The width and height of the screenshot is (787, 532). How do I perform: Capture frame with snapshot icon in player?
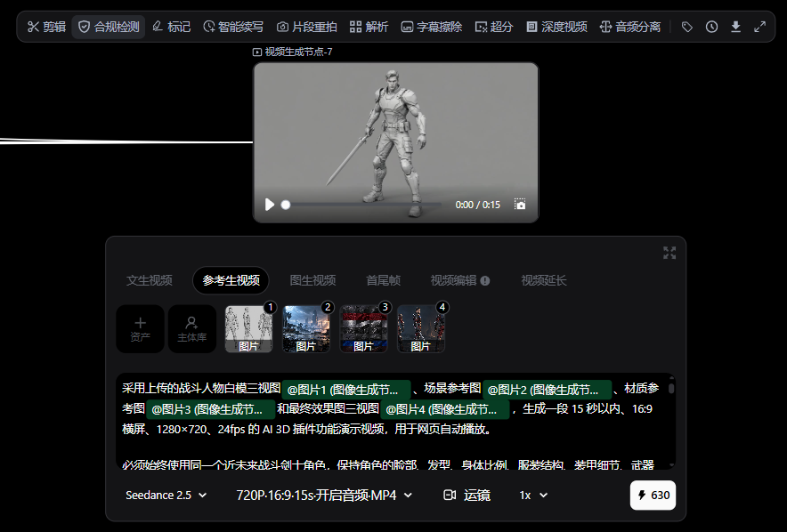coord(520,204)
